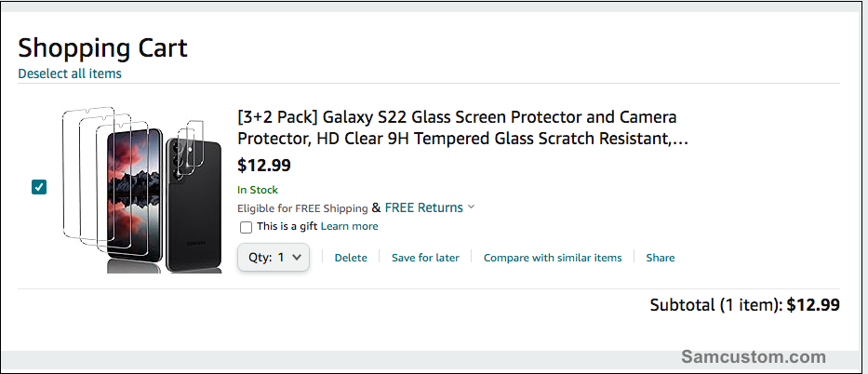
Task: Click the item price below the title
Action: tap(264, 166)
